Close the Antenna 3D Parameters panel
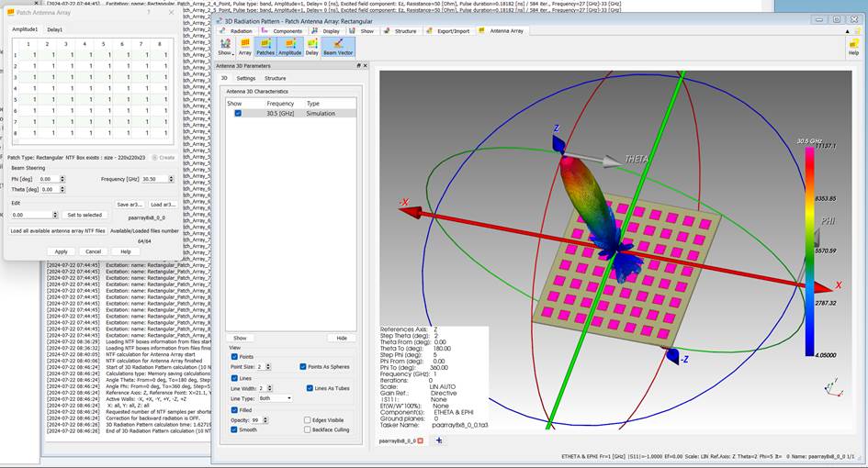This screenshot has width=868, height=468. point(365,66)
